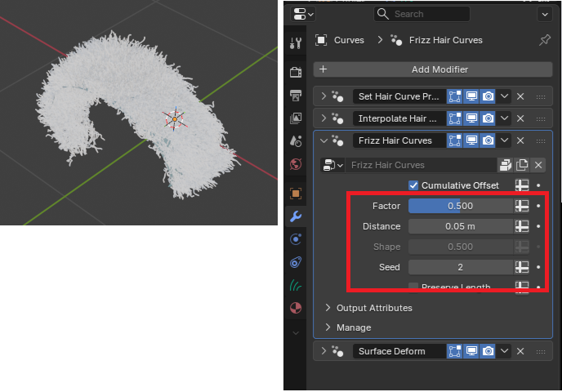Expand the Output Attributes section
Viewport: 562px width, 392px height.
[328, 308]
